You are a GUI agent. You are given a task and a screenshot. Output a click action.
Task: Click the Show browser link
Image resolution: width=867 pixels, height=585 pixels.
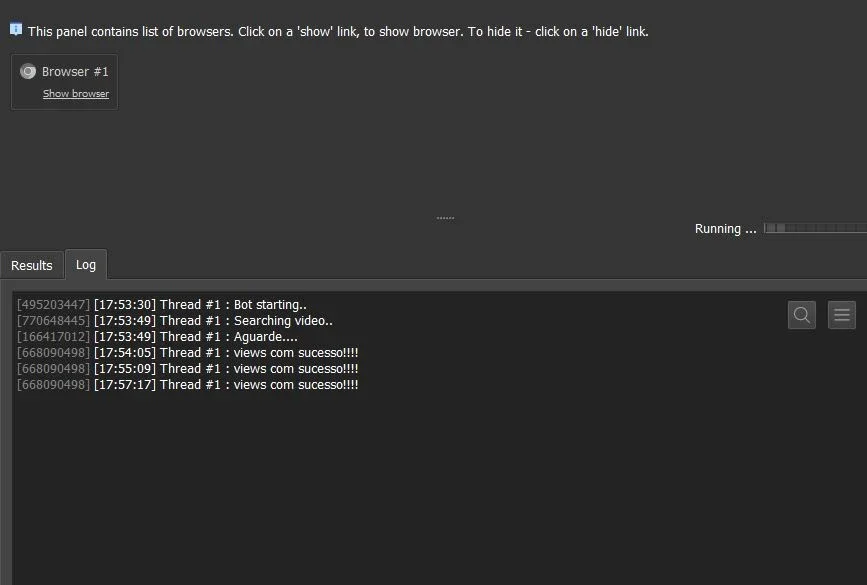[x=76, y=94]
